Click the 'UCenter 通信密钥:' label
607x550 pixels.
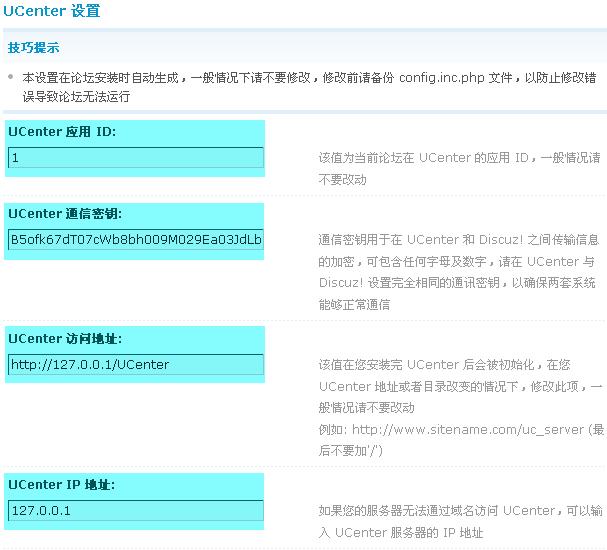click(65, 214)
